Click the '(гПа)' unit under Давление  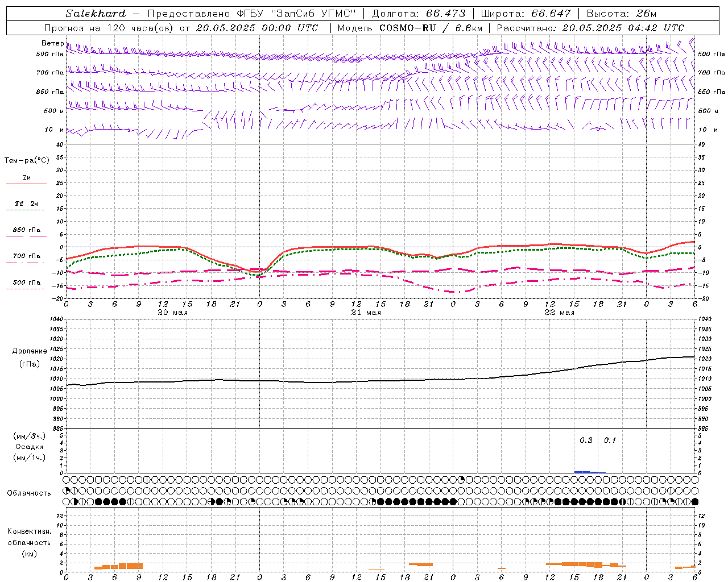point(30,364)
